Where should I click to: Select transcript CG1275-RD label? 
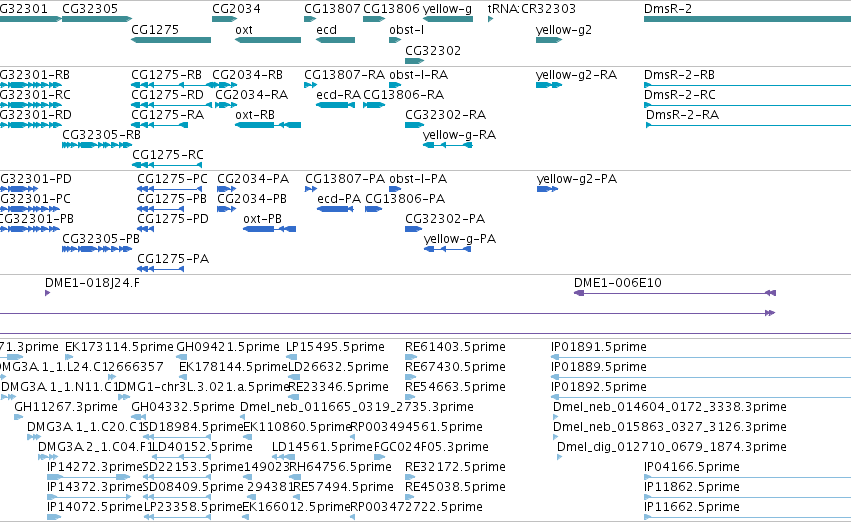click(x=167, y=94)
